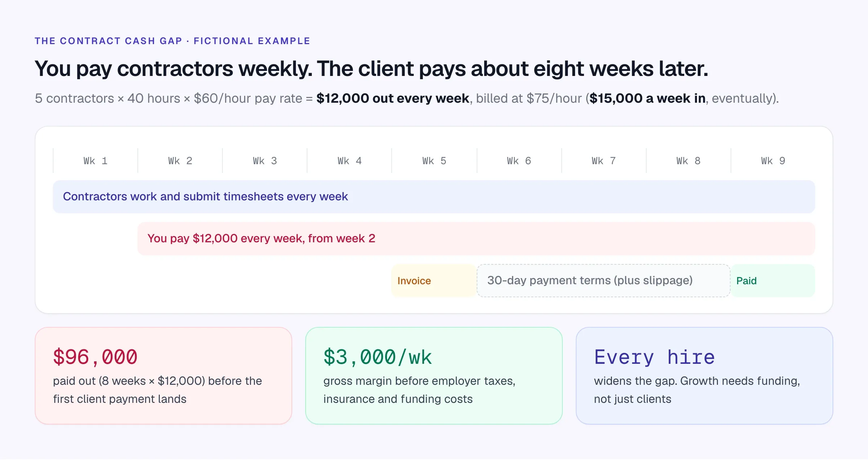Screen dimensions: 868x460
Task: Select the 'Wk 3' column label
Action: tap(265, 161)
